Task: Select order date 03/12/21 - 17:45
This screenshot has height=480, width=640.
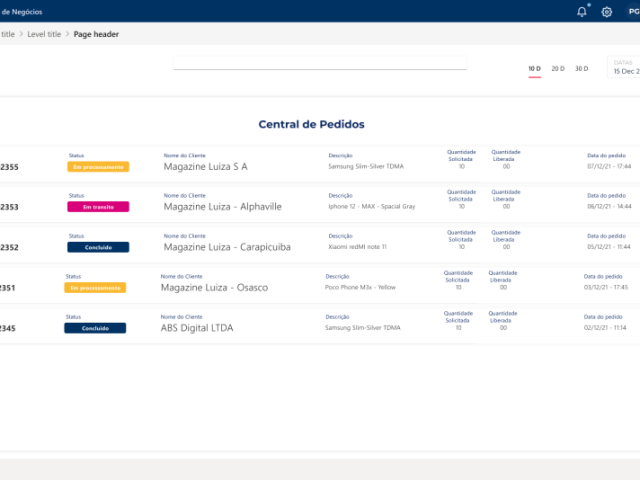Action: pyautogui.click(x=606, y=287)
